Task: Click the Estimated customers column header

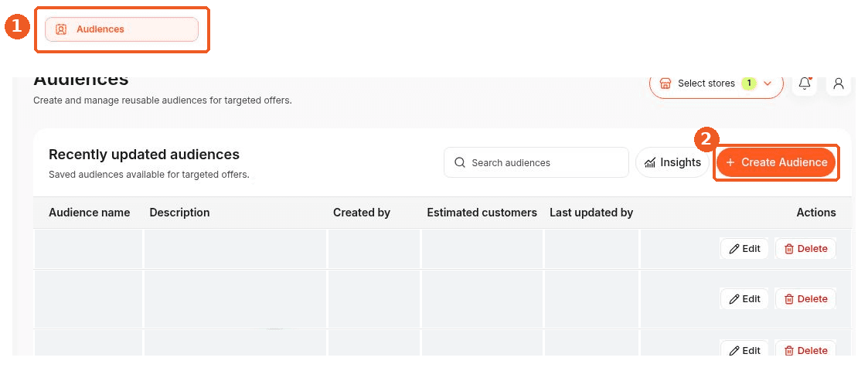Action: point(482,213)
